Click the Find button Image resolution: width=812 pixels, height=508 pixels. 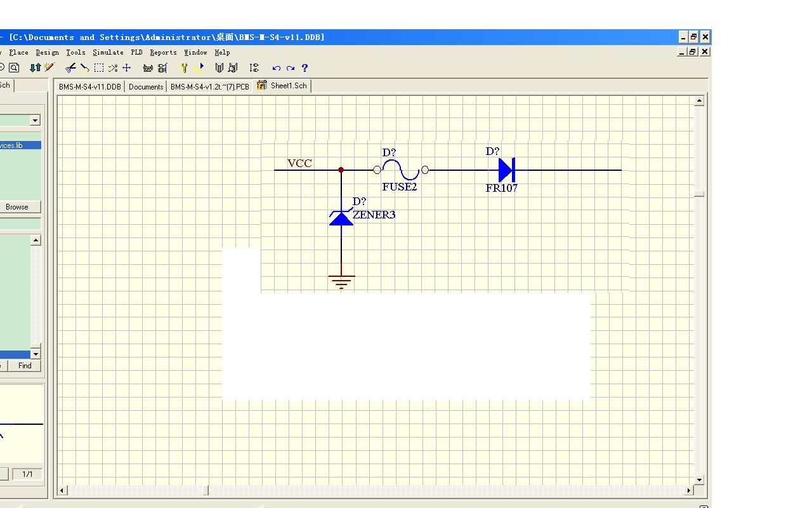pyautogui.click(x=25, y=366)
